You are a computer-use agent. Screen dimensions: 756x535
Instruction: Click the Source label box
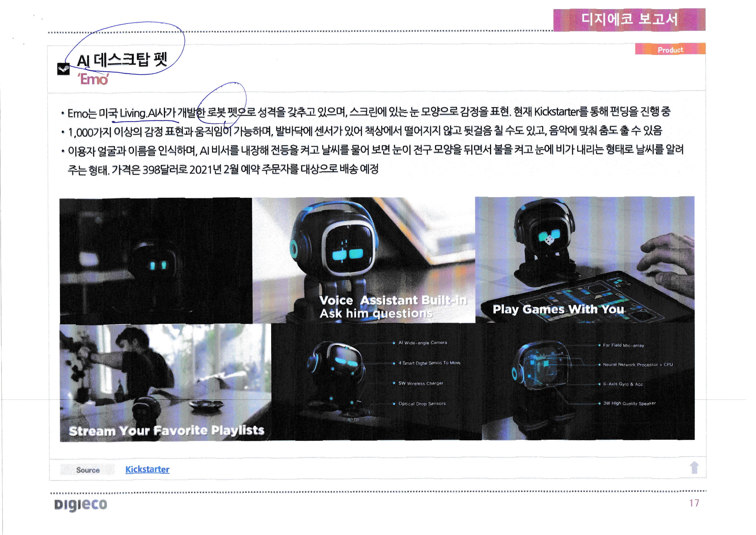[88, 470]
